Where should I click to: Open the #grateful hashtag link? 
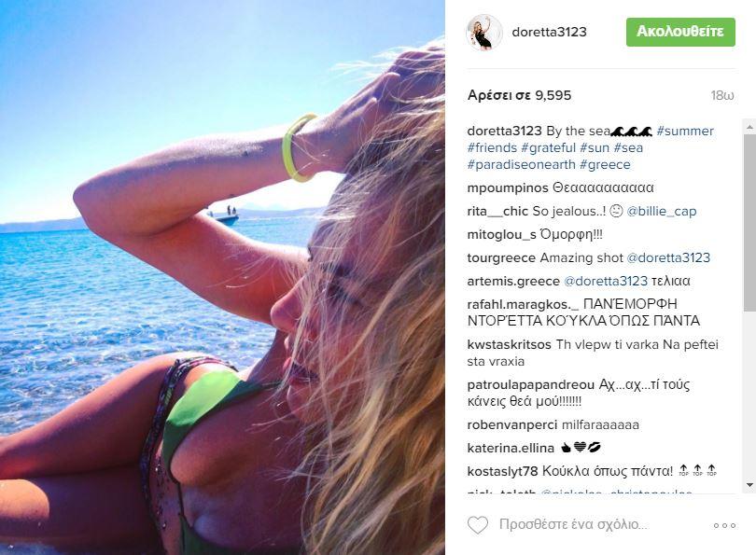[x=548, y=148]
